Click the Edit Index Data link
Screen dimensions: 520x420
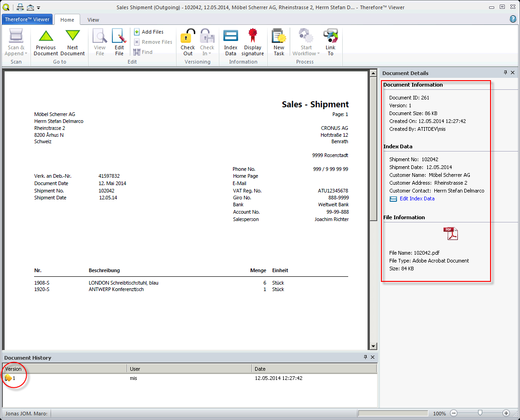pyautogui.click(x=417, y=198)
